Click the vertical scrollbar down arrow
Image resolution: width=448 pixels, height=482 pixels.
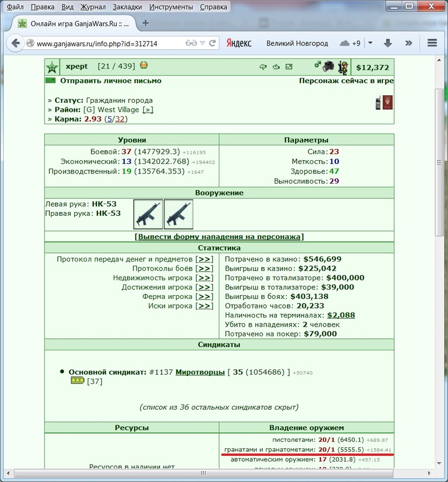point(439,463)
